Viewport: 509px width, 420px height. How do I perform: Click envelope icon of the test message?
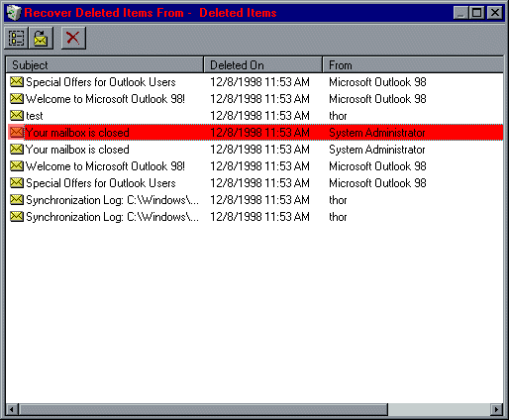click(17, 116)
